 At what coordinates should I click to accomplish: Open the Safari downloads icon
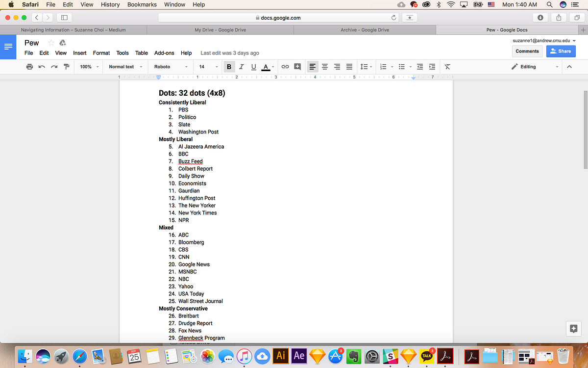click(x=540, y=18)
